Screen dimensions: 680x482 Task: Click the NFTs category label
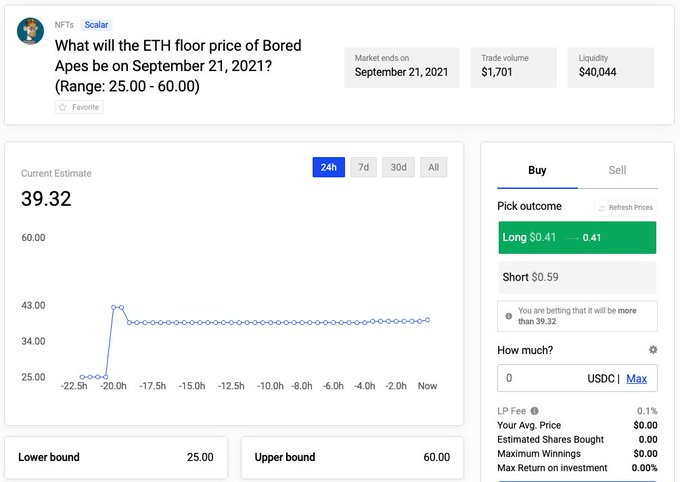click(x=64, y=25)
